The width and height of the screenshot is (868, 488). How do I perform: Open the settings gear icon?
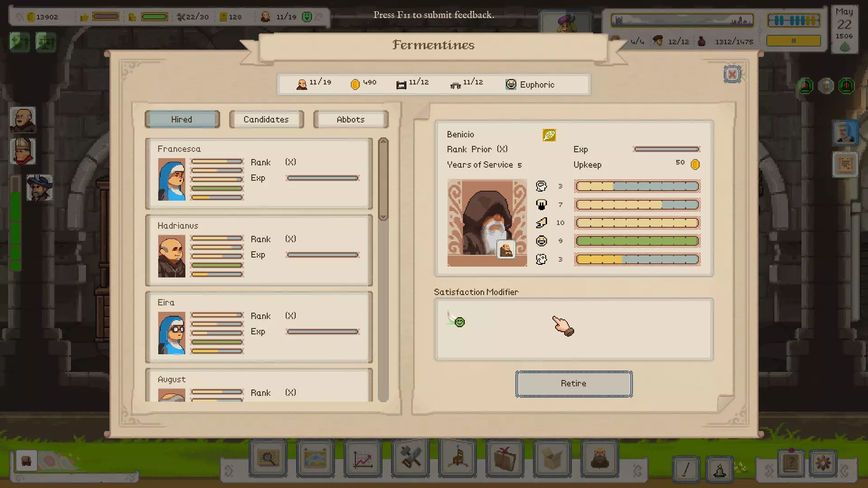pyautogui.click(x=823, y=463)
